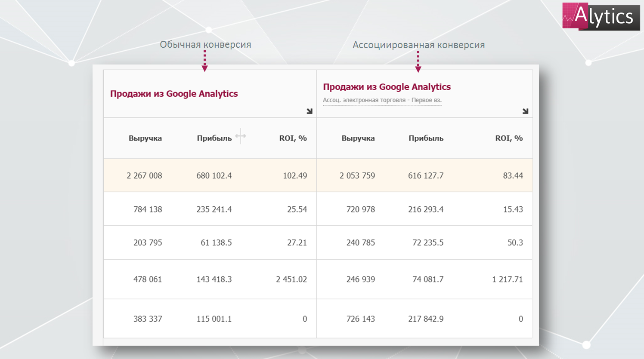Select ROI value '1 217.71'
Viewport: 644px width, 359px height.
pos(508,279)
